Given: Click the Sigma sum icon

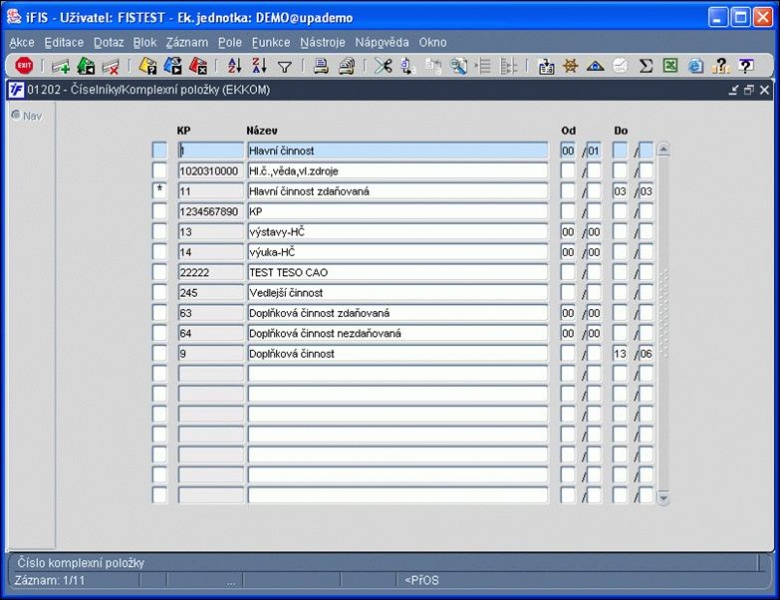Looking at the screenshot, I should click(645, 66).
